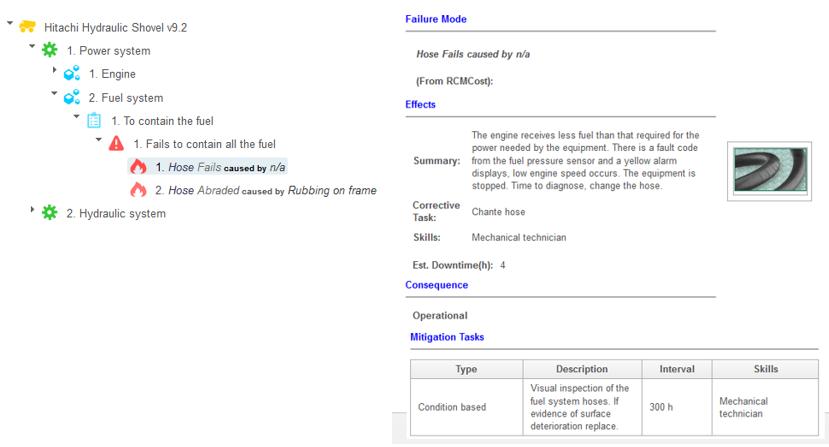This screenshot has width=829, height=447.
Task: Collapse the Power system tree branch
Action: point(32,49)
